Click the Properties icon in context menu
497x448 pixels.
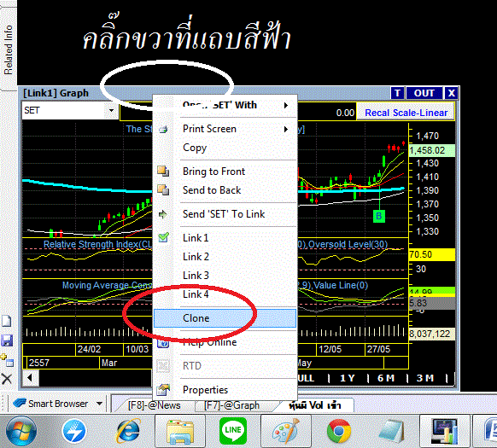pos(163,390)
